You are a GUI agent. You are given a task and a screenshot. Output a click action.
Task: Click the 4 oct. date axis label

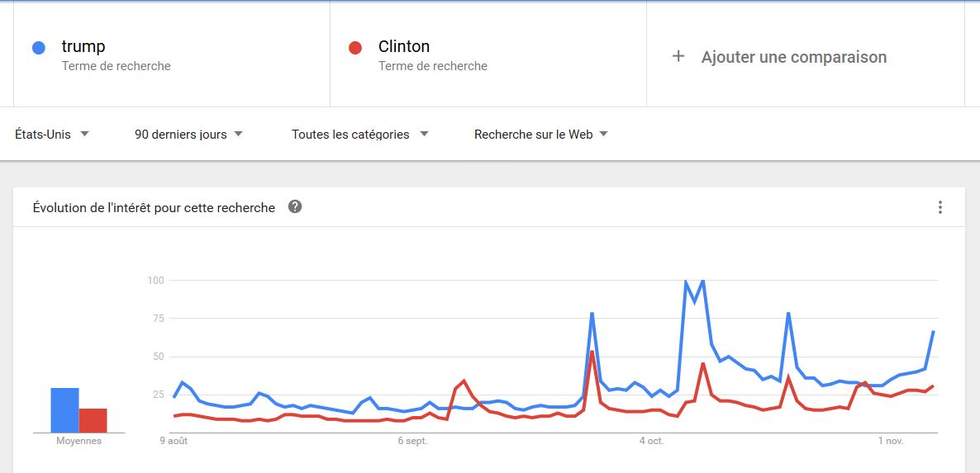click(651, 441)
